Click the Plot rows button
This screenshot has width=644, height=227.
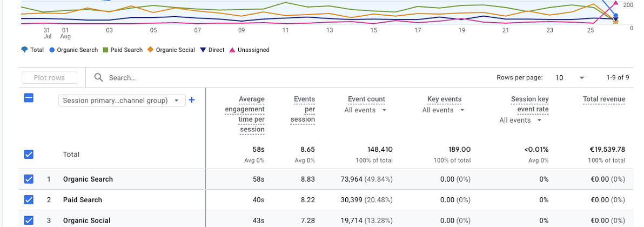click(x=49, y=78)
